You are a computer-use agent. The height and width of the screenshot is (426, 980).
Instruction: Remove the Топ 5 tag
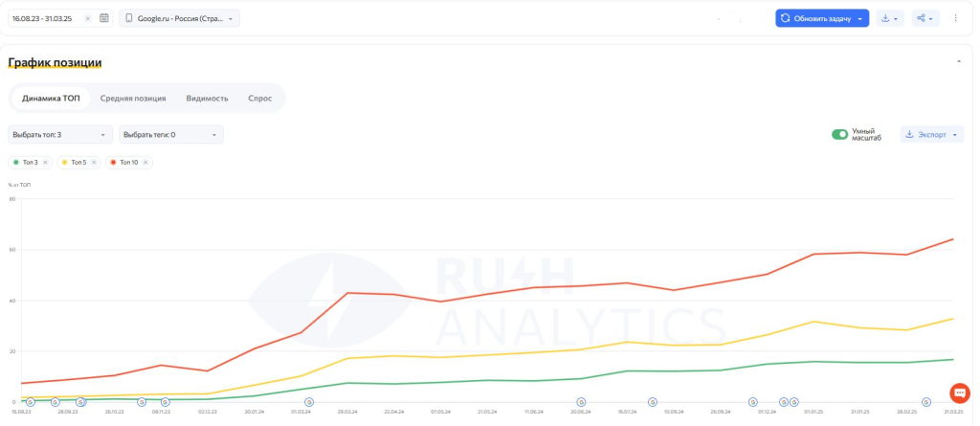click(95, 163)
